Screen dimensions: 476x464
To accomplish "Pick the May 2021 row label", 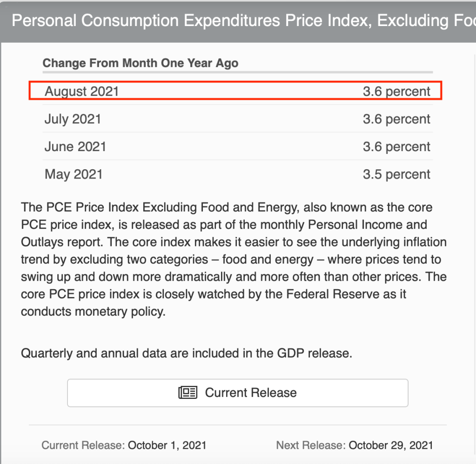I will click(74, 174).
